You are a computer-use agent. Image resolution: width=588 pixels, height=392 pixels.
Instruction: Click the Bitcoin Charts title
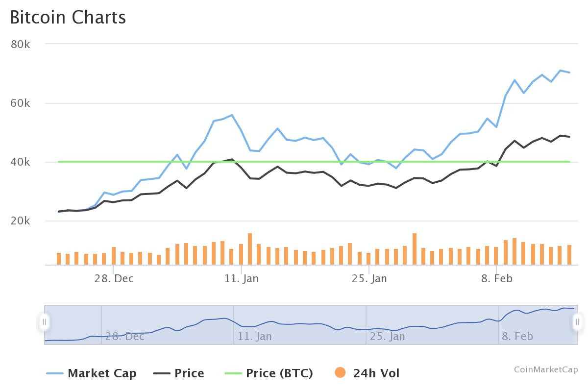point(68,17)
